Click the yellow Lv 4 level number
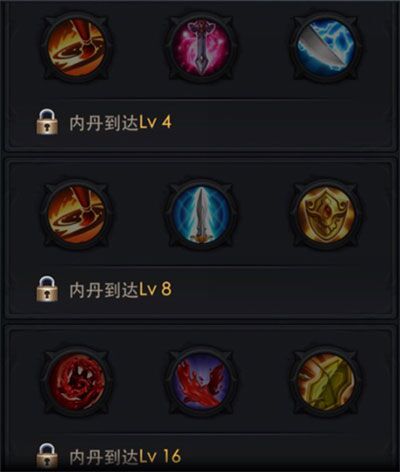This screenshot has height=472, width=400. click(x=155, y=122)
